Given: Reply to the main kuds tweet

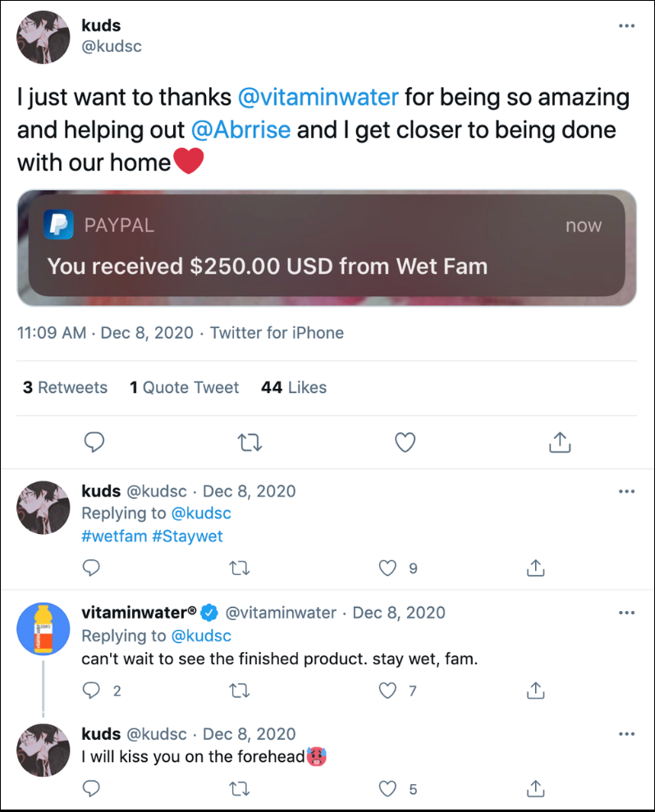Looking at the screenshot, I should 95,443.
